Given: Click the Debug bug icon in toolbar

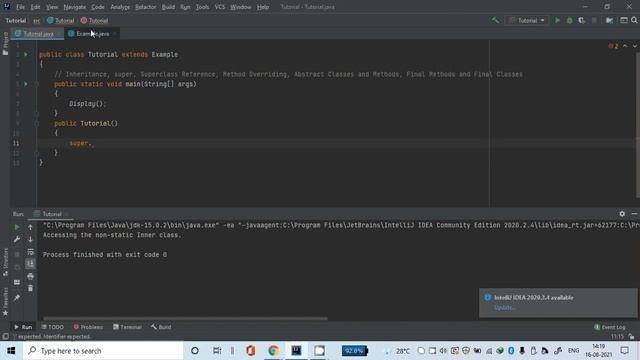Looking at the screenshot, I should click(x=569, y=20).
